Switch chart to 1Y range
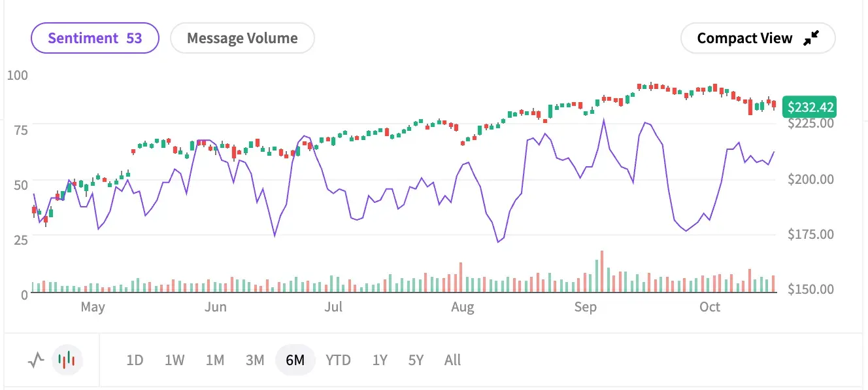 (380, 360)
